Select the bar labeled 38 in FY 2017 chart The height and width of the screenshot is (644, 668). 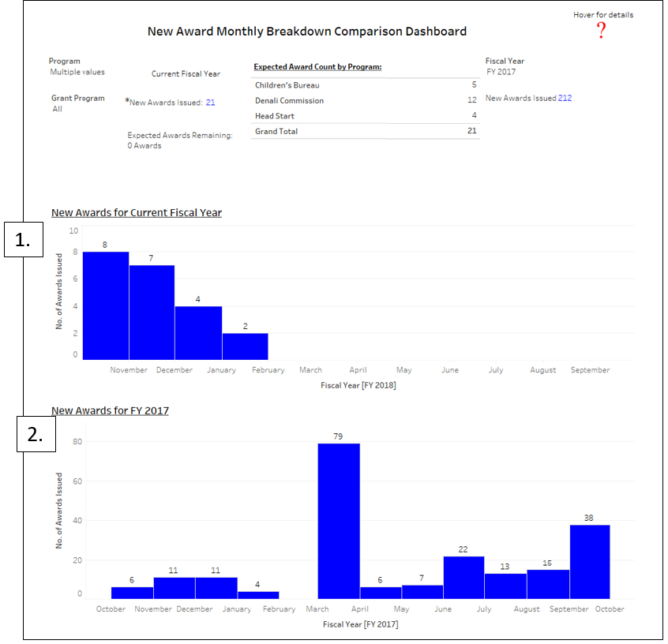coord(590,561)
